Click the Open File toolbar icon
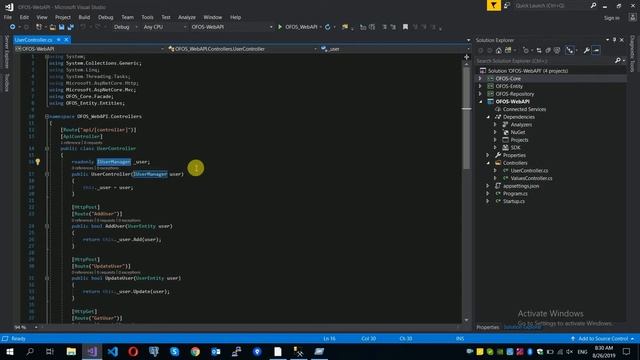This screenshot has height=360, width=640. 53,27
